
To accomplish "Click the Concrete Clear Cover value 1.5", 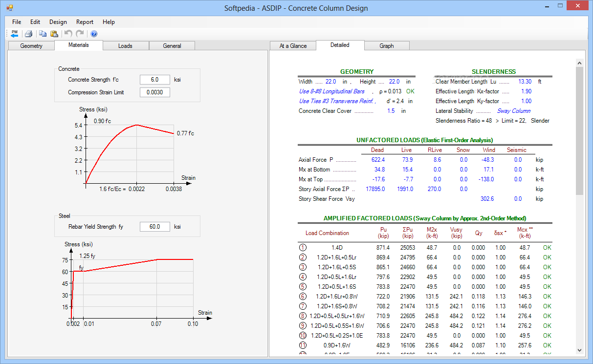I will [x=391, y=111].
